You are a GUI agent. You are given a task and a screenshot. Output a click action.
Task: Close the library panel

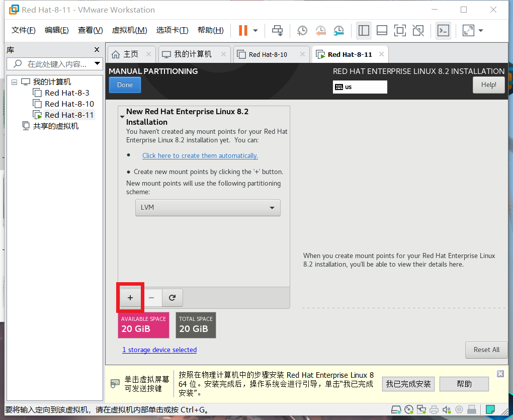(97, 50)
